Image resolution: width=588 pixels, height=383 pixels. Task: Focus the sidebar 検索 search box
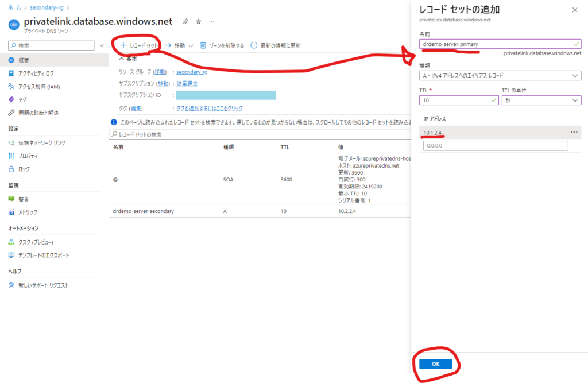point(51,45)
